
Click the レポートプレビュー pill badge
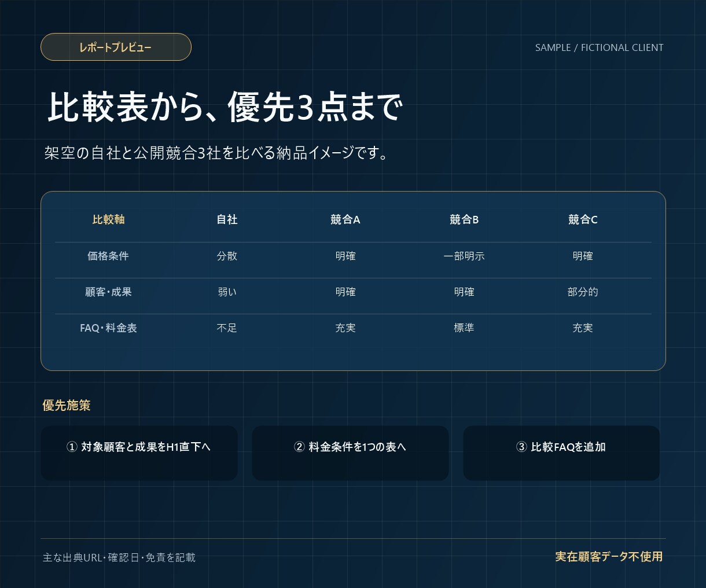coord(116,47)
